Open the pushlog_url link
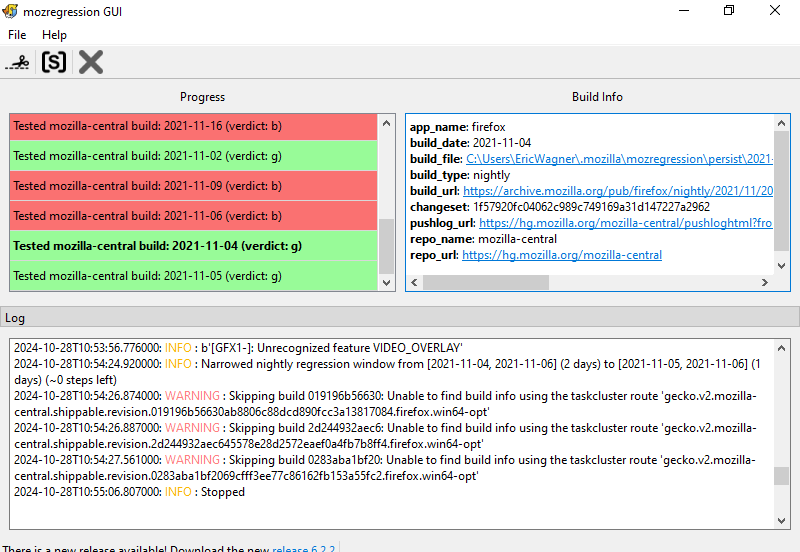This screenshot has height=552, width=800. point(626,223)
